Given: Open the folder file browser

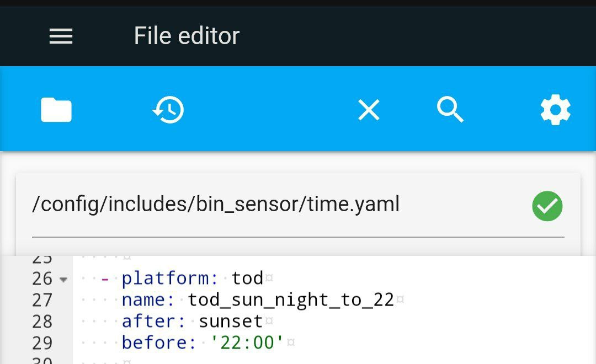Looking at the screenshot, I should pyautogui.click(x=56, y=110).
